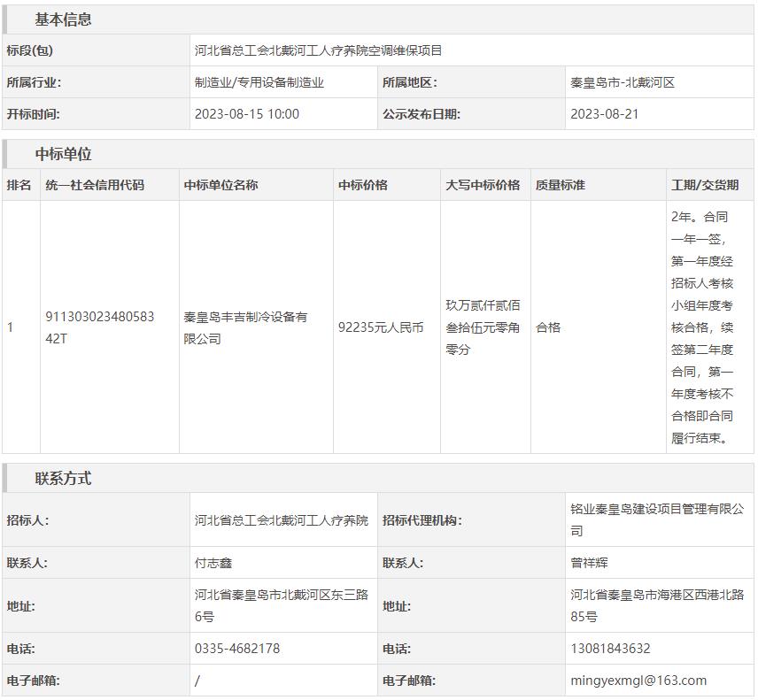758x700 pixels.
Task: Click the 中标单位 section header
Action: [63, 154]
